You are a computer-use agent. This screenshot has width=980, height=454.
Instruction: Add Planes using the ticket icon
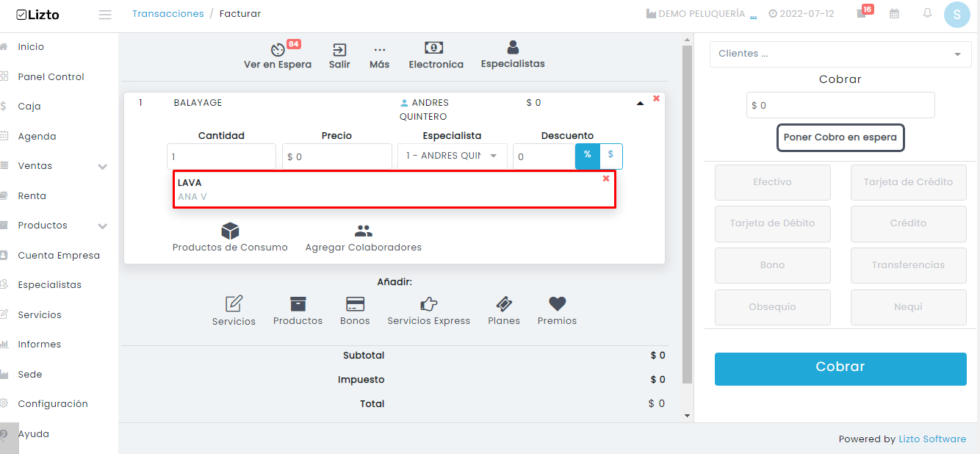click(504, 303)
